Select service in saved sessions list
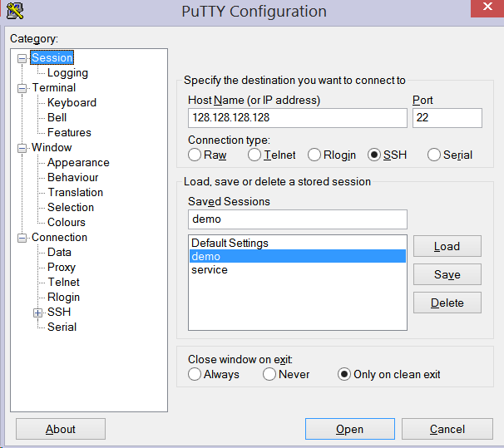This screenshot has height=448, width=504. tap(297, 270)
